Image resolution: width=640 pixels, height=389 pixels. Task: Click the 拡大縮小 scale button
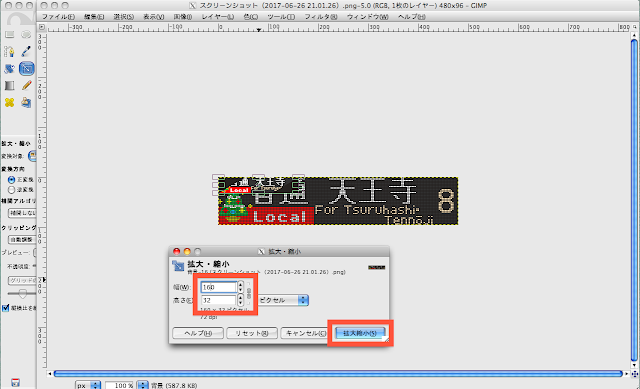click(360, 333)
